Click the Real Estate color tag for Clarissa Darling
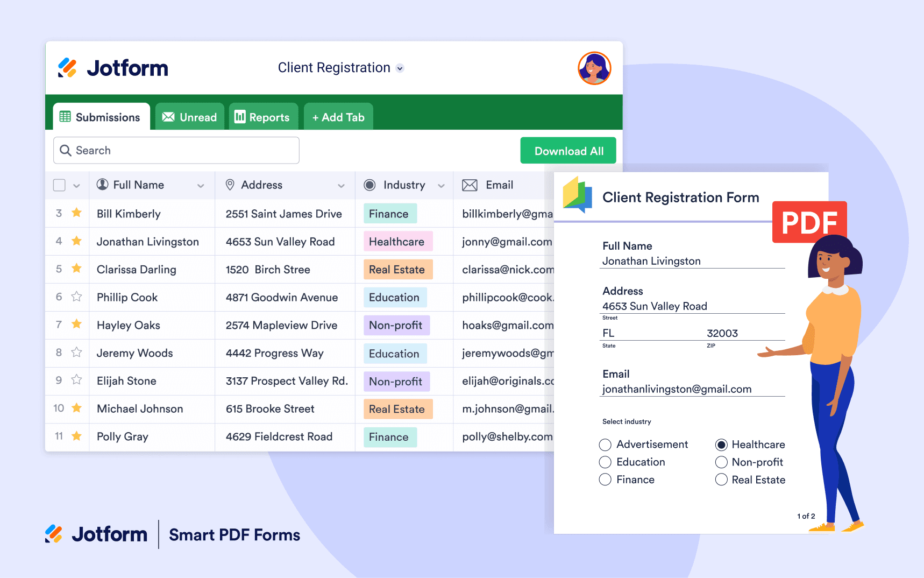This screenshot has width=924, height=578. pyautogui.click(x=397, y=269)
